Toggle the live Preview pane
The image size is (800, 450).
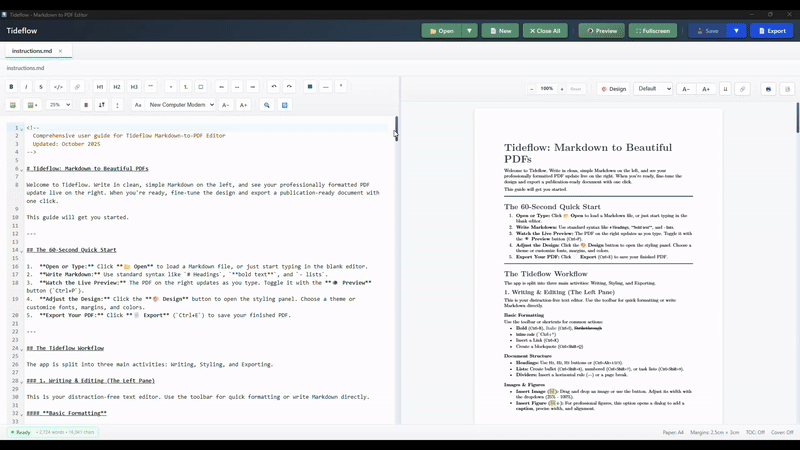(601, 31)
